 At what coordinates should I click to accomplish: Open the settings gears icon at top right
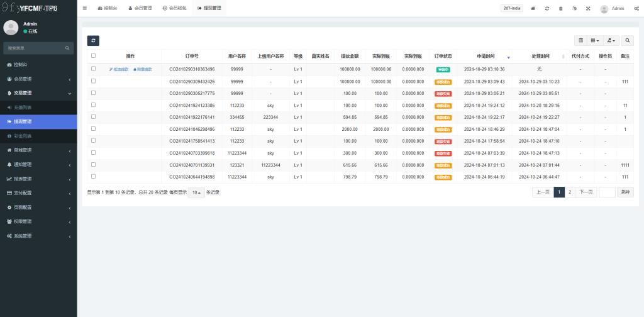pyautogui.click(x=635, y=9)
